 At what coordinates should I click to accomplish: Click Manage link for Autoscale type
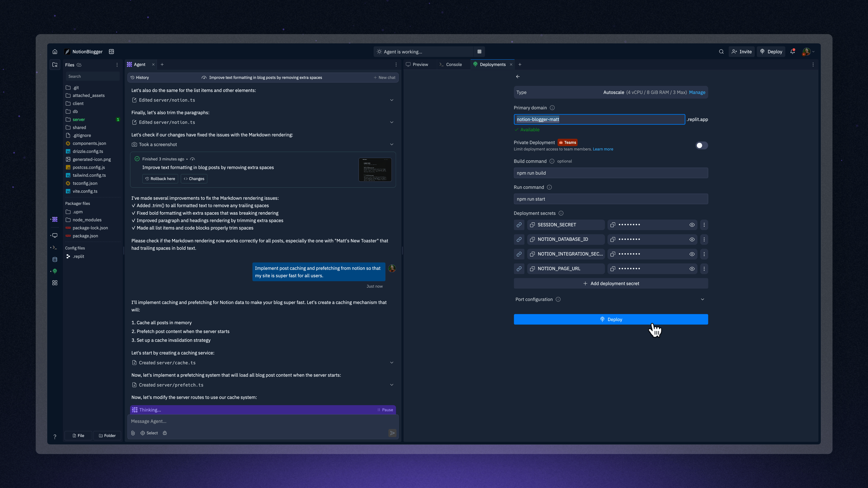click(x=697, y=92)
